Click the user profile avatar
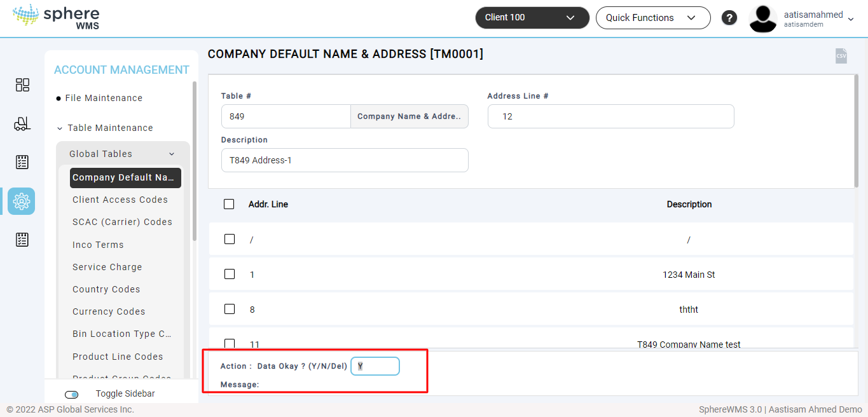The width and height of the screenshot is (868, 417). 762,18
